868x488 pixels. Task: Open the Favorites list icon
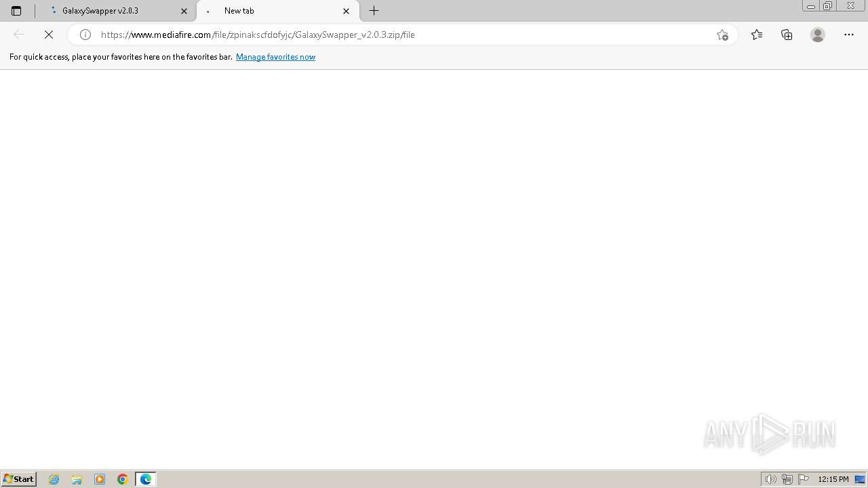(x=757, y=35)
